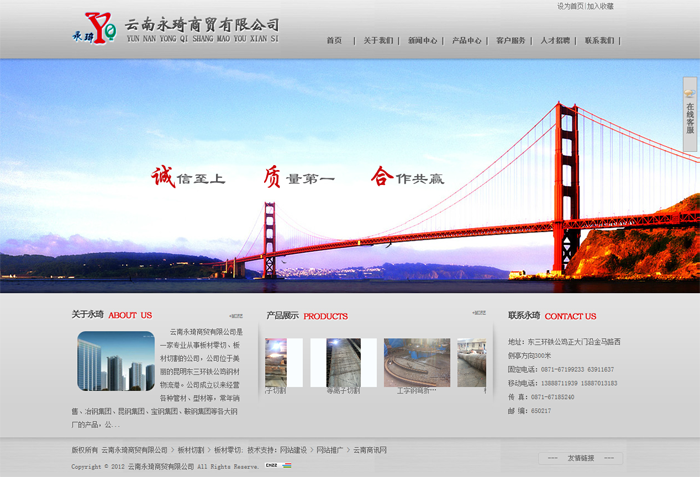Open the 在线客服 online service side tab
The height and width of the screenshot is (477, 700).
[690, 114]
